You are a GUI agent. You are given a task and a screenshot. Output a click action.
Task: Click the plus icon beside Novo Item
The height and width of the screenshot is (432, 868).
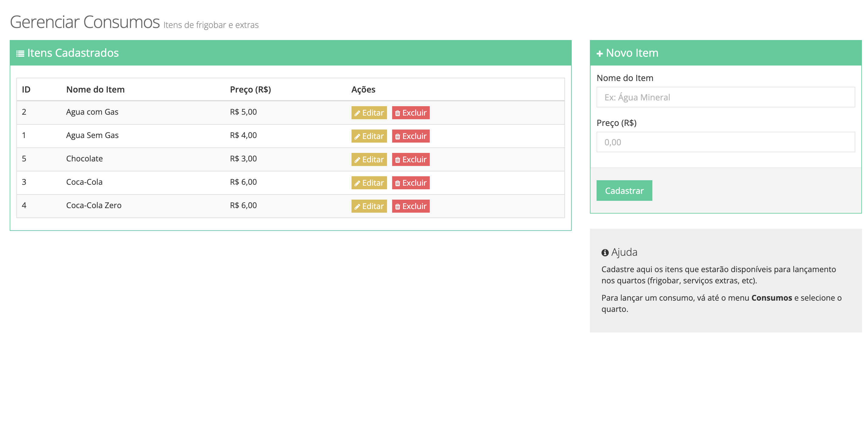(x=600, y=53)
